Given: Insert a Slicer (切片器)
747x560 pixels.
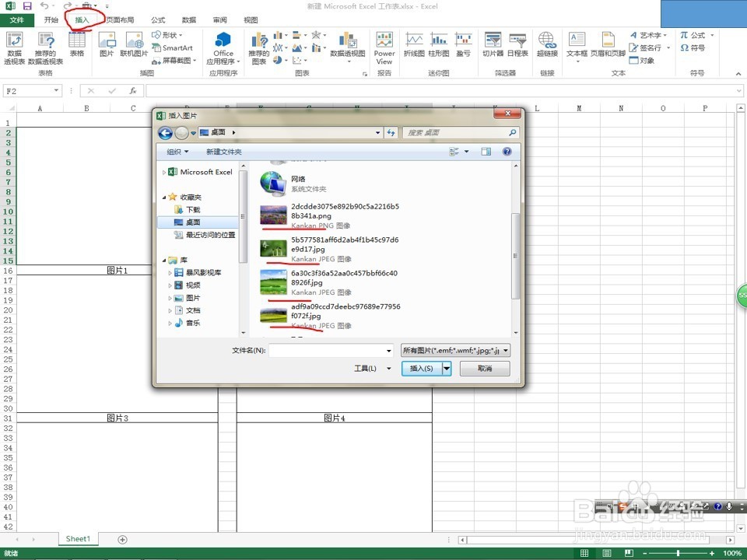Looking at the screenshot, I should pyautogui.click(x=493, y=44).
